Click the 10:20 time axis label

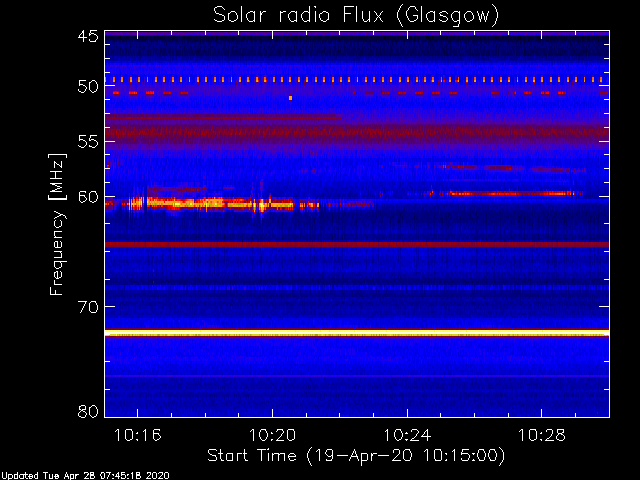pyautogui.click(x=272, y=435)
